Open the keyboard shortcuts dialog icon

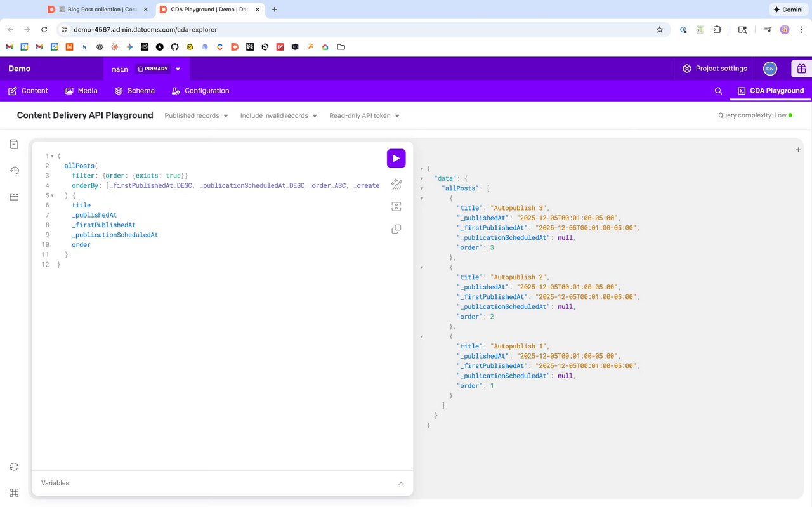click(x=14, y=493)
